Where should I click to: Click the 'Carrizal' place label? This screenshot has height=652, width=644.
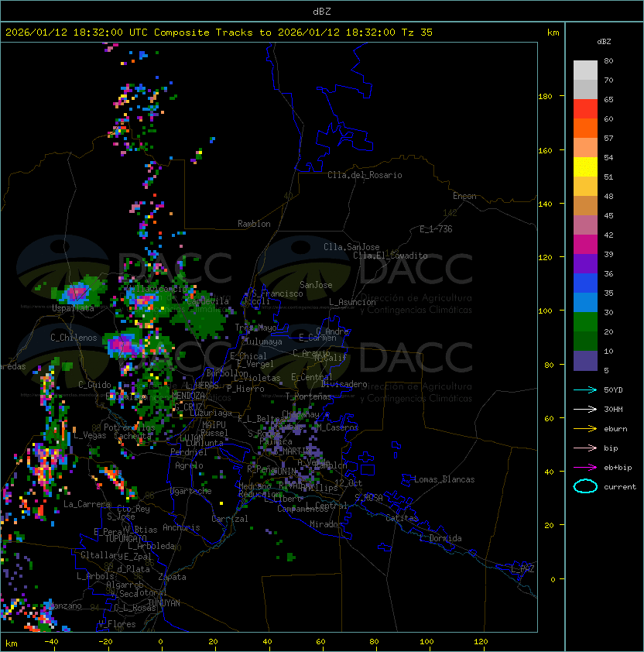click(x=229, y=519)
